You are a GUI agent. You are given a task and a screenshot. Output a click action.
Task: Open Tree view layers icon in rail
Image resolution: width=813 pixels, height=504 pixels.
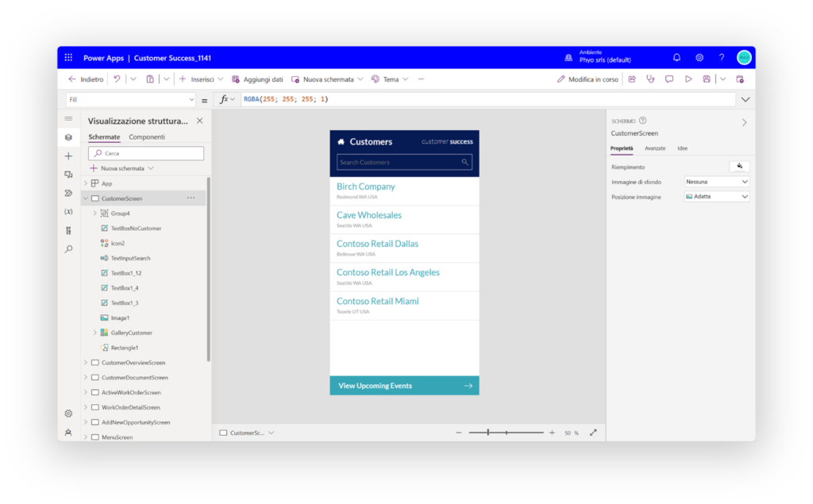pyautogui.click(x=68, y=137)
